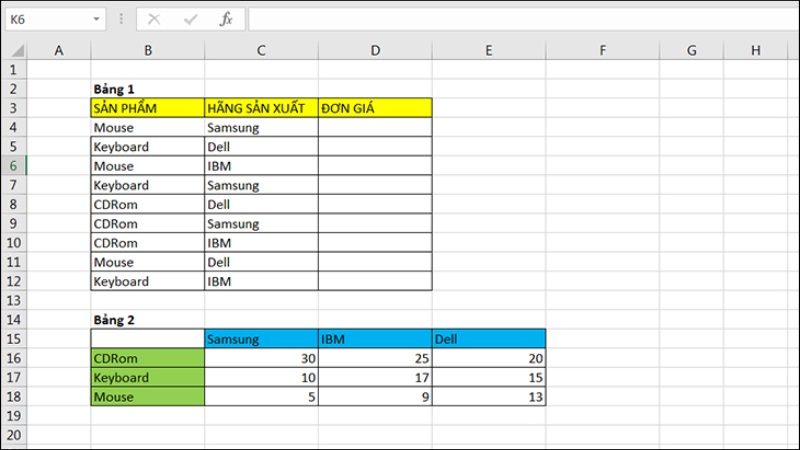This screenshot has height=450, width=800.
Task: Select column H header
Action: [756, 51]
